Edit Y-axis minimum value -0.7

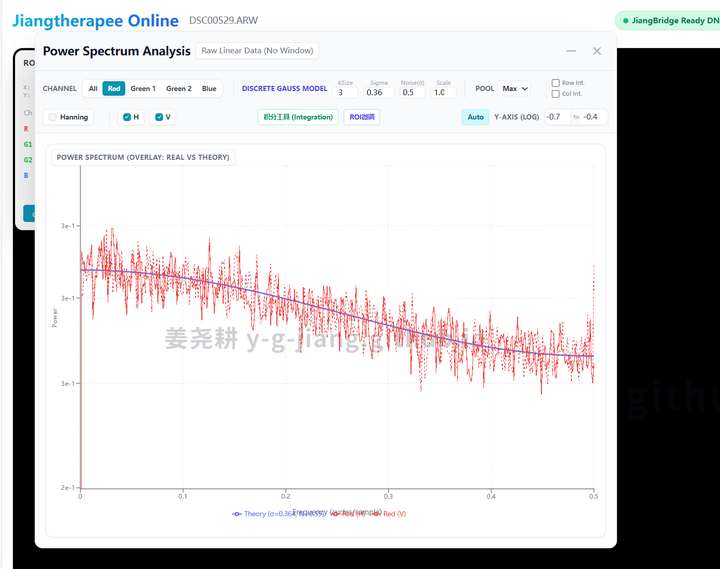click(x=557, y=117)
